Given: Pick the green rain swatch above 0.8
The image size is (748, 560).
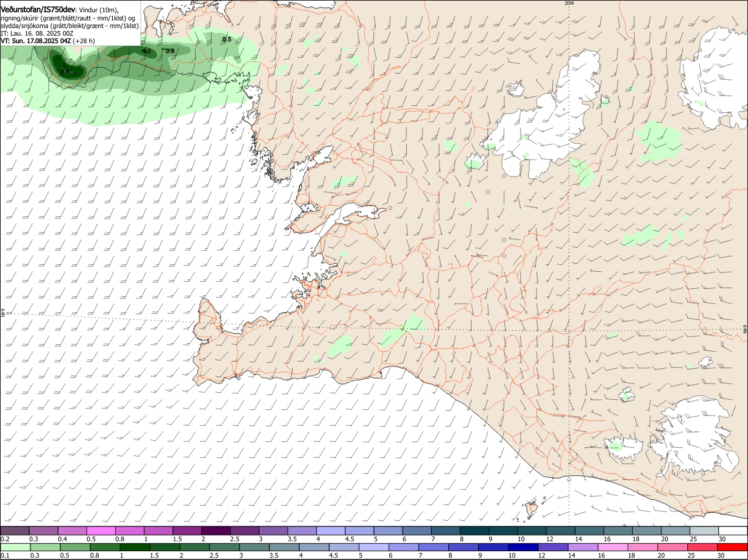Looking at the screenshot, I should [105, 547].
